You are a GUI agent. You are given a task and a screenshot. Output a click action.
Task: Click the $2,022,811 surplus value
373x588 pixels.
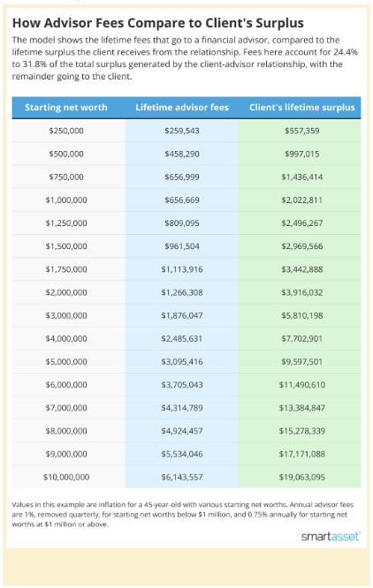point(301,200)
